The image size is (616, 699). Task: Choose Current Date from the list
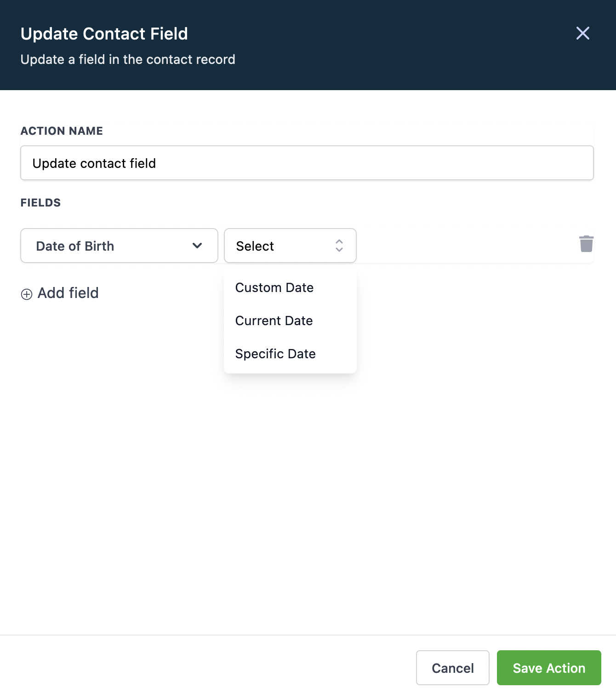[x=274, y=321]
